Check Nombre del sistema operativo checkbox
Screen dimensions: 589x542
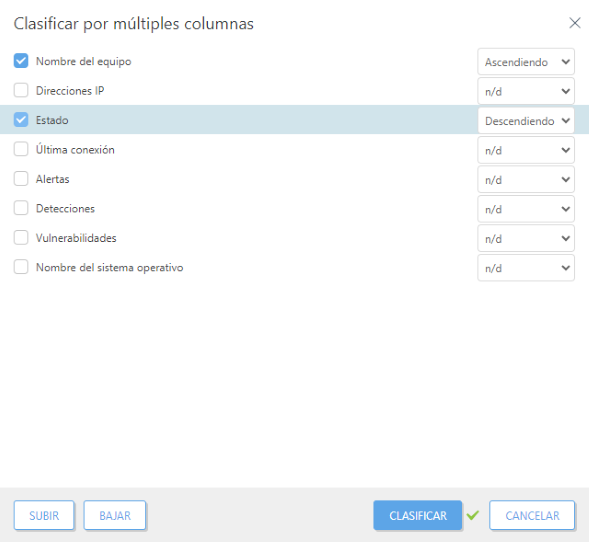click(x=21, y=267)
